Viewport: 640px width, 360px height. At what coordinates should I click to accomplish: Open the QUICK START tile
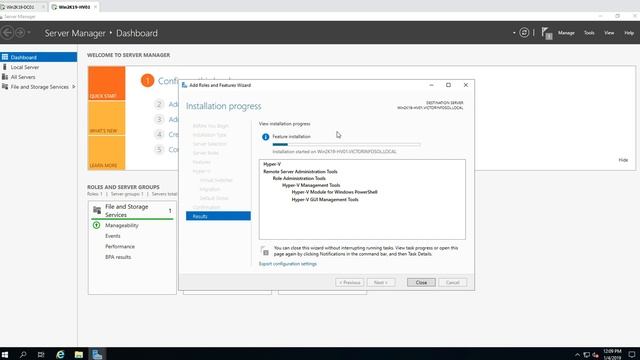tap(107, 83)
